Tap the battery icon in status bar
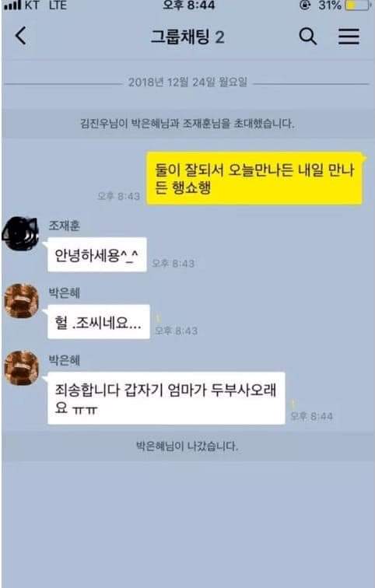The image size is (375, 588). [x=357, y=5]
